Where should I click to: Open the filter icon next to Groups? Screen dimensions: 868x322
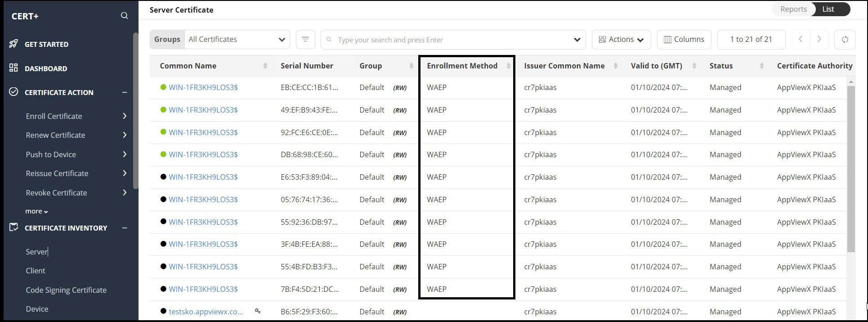pos(305,40)
